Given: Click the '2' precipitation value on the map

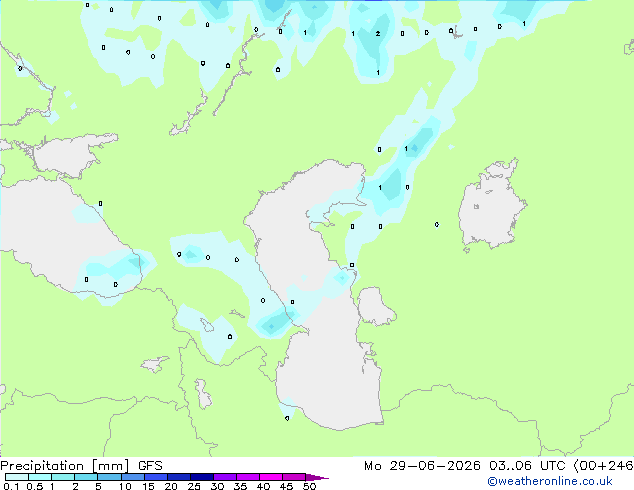Looking at the screenshot, I should tap(378, 34).
